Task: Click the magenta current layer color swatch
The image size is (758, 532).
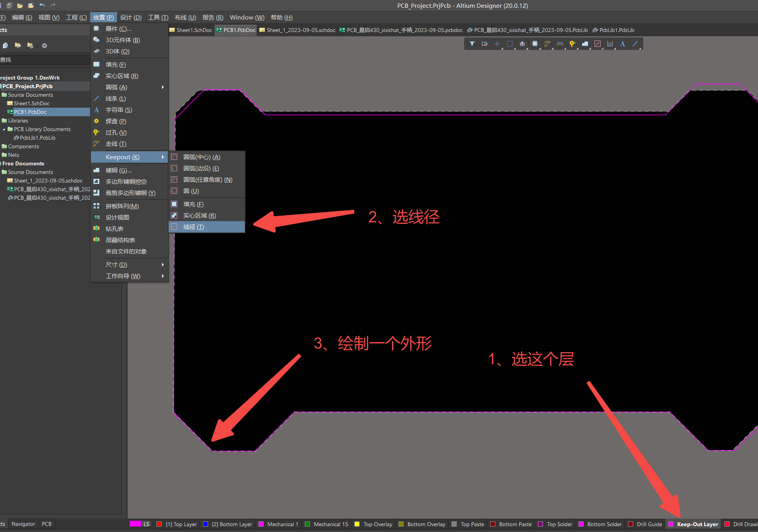Action: tap(135, 524)
